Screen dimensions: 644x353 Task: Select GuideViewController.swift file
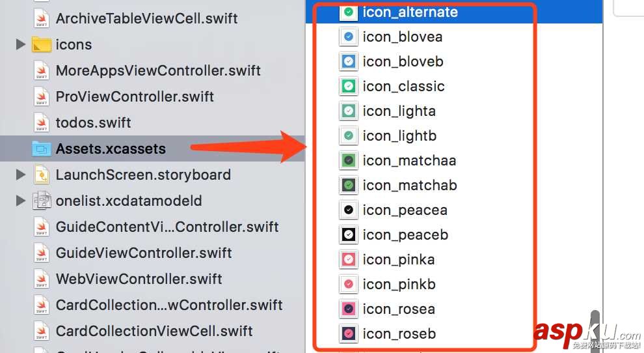(144, 253)
